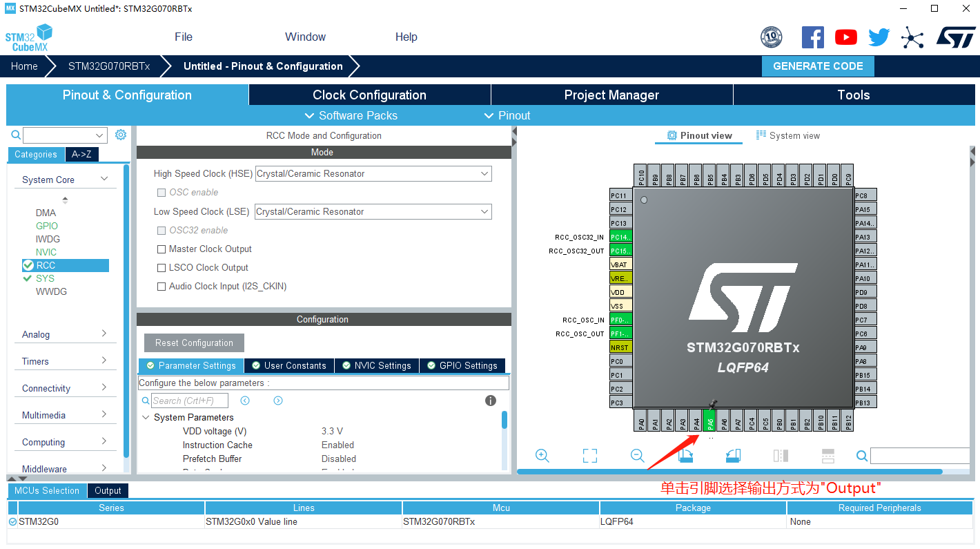980x549 pixels.
Task: Click the ST logo in header
Action: [956, 37]
